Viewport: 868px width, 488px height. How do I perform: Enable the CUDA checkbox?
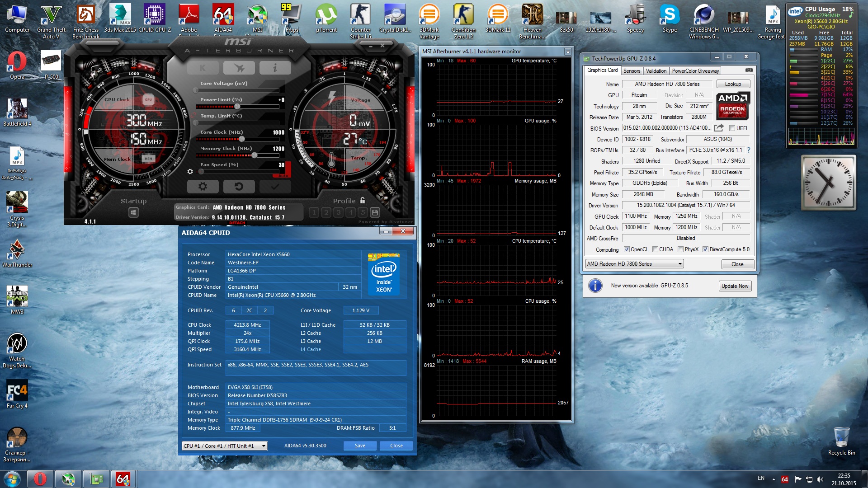(655, 249)
